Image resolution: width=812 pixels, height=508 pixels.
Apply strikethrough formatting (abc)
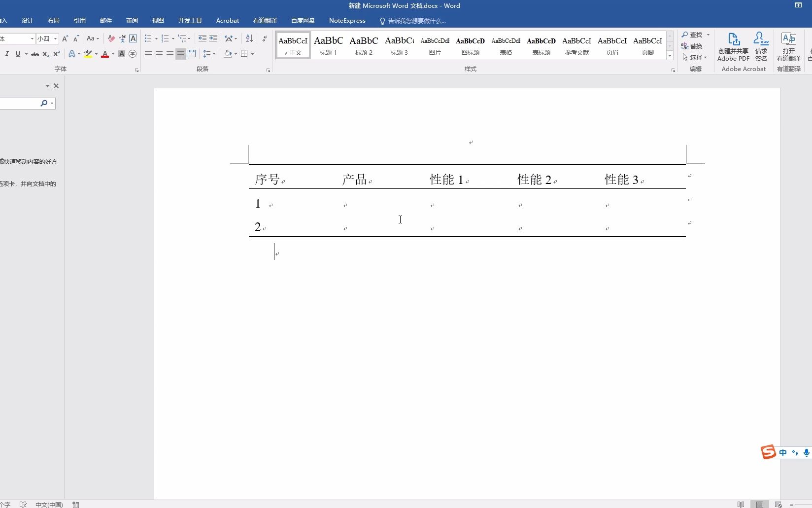coord(35,54)
